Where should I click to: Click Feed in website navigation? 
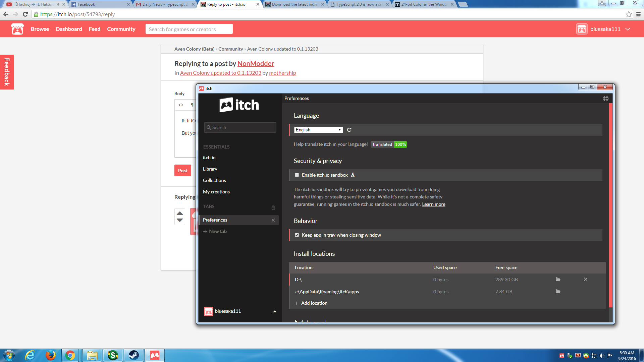pos(95,29)
